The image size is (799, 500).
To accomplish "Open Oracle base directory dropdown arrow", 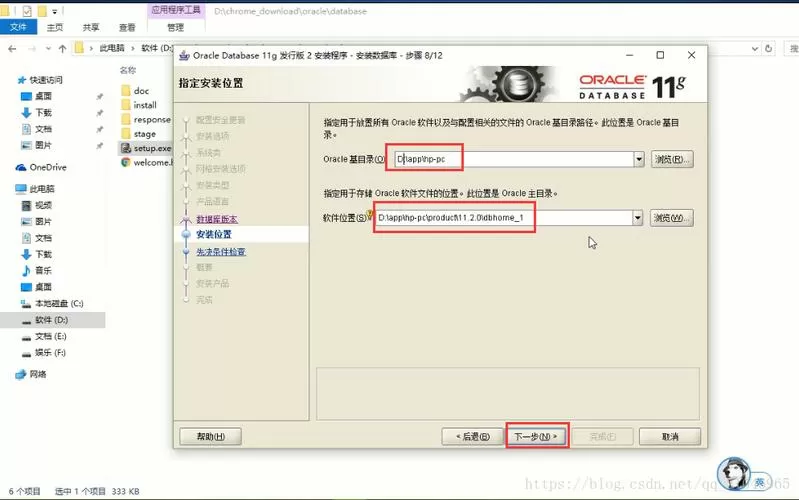I will tap(639, 160).
